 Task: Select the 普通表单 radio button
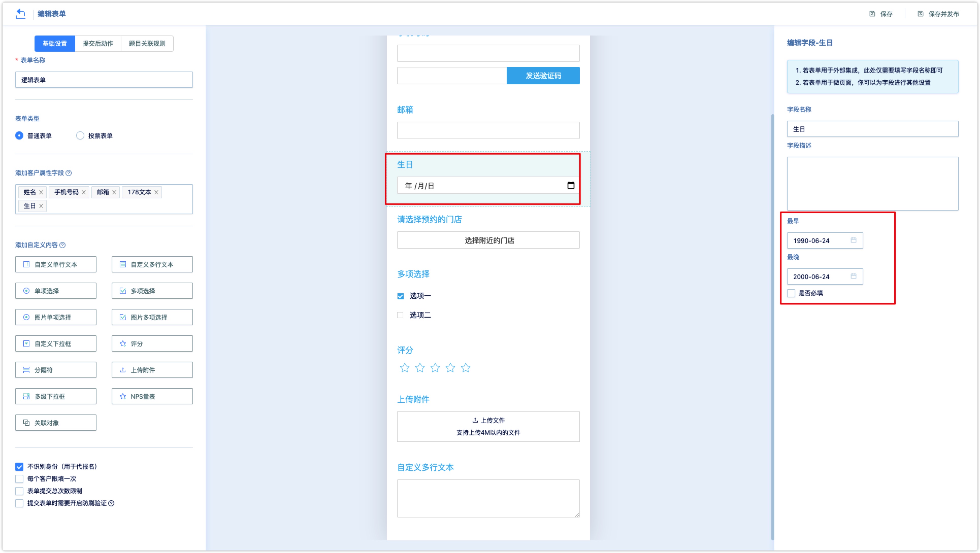[19, 136]
